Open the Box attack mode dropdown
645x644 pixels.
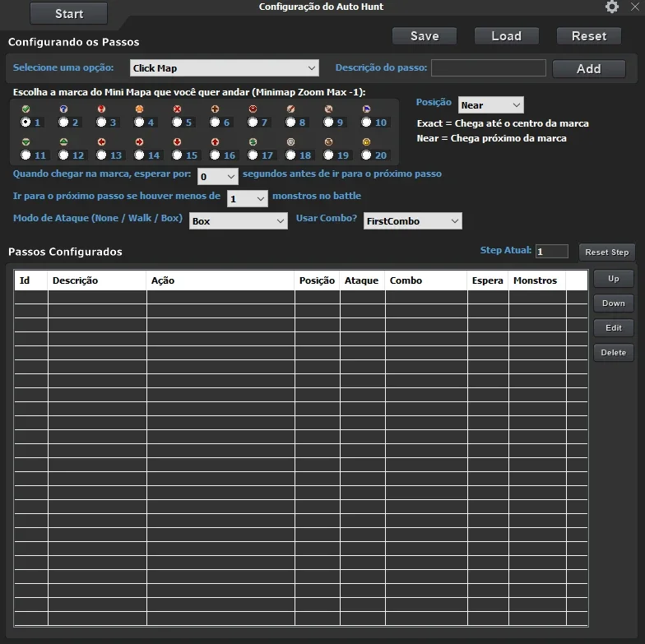[239, 221]
